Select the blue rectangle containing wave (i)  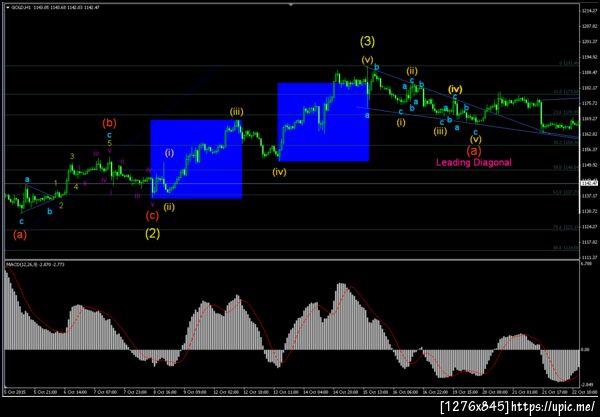pos(196,160)
